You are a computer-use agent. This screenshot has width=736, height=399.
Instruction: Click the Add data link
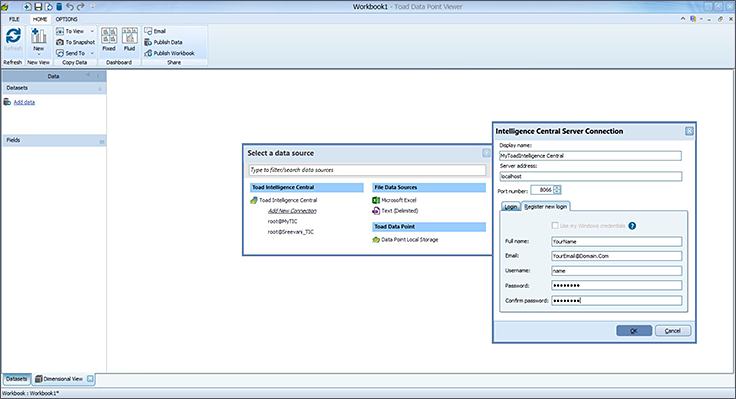24,102
